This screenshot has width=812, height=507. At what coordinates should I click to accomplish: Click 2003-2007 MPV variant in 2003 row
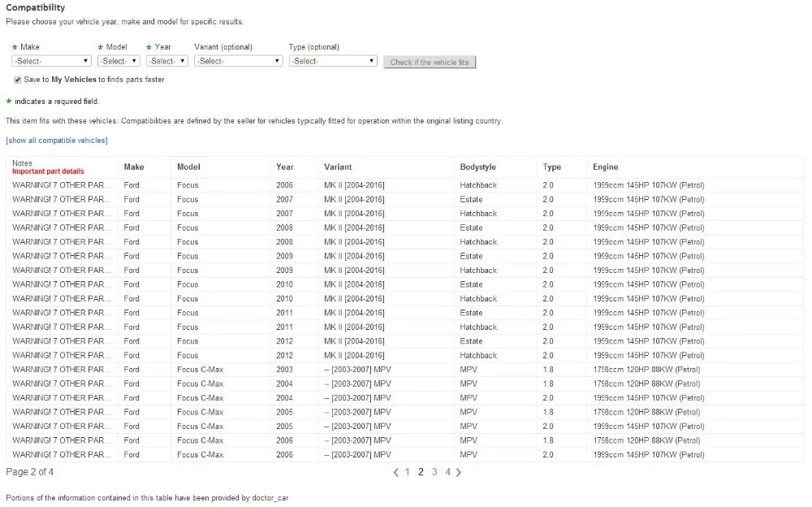click(x=357, y=370)
